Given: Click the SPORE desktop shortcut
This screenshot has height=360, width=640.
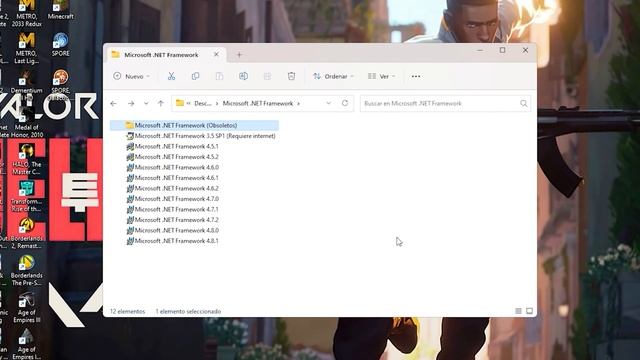Looking at the screenshot, I should (60, 44).
